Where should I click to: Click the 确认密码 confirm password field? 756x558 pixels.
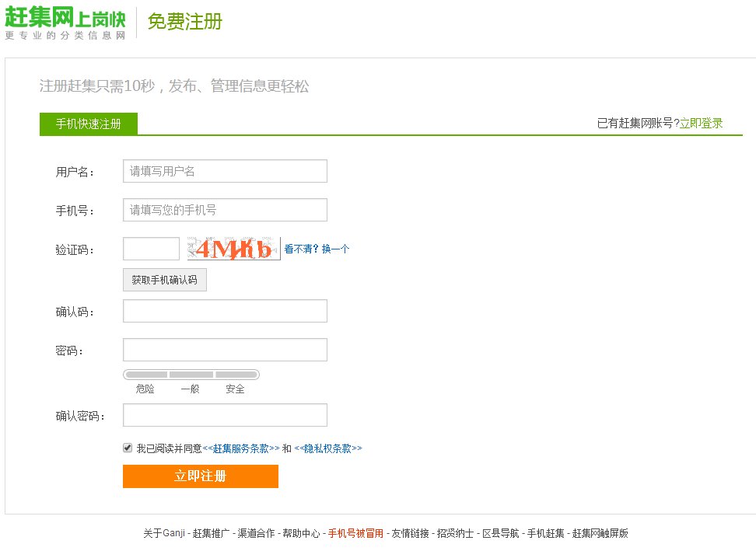(x=224, y=414)
